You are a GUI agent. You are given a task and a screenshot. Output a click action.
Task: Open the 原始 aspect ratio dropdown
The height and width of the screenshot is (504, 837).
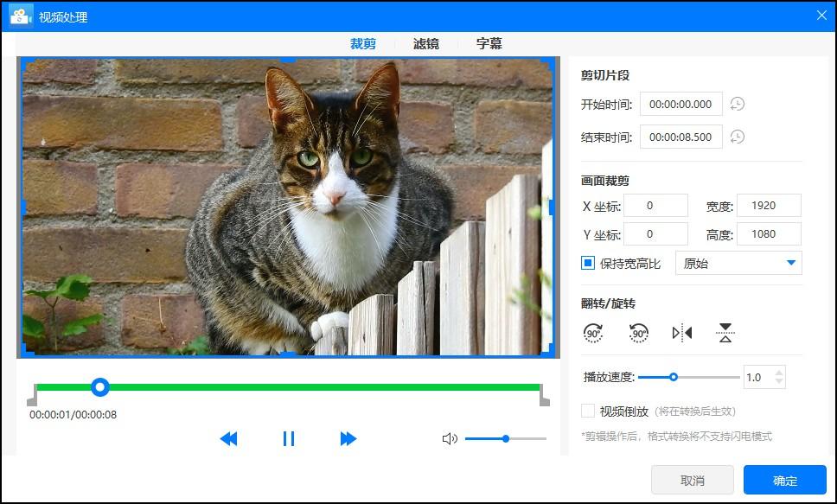point(738,263)
